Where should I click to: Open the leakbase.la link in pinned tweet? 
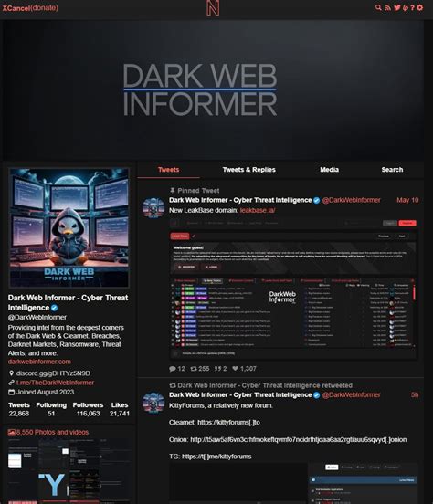258,210
